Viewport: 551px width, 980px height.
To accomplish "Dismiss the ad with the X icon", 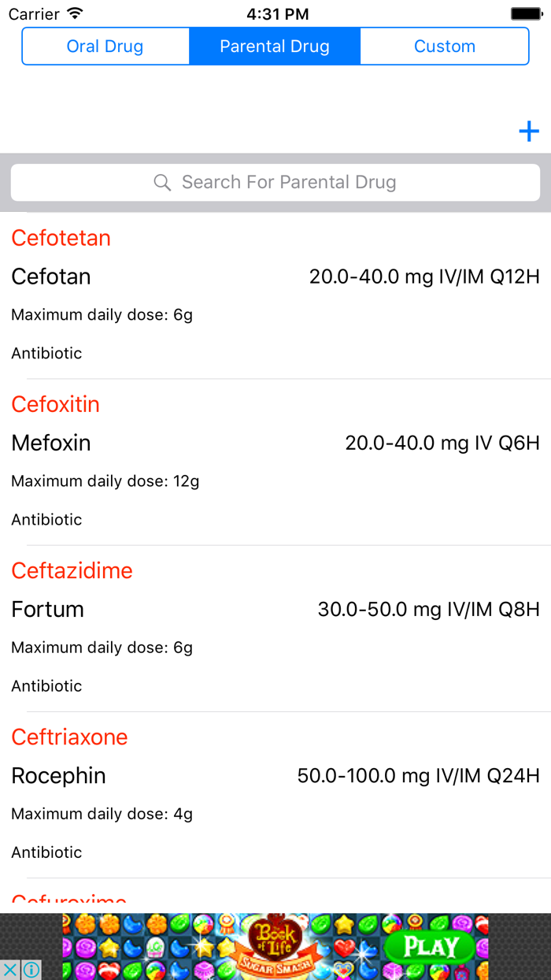I will tap(11, 969).
